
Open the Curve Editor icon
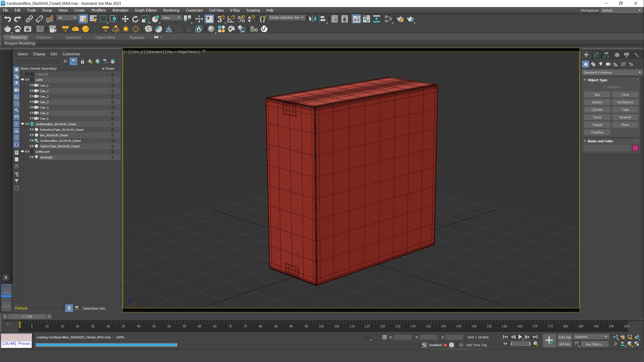click(x=366, y=19)
